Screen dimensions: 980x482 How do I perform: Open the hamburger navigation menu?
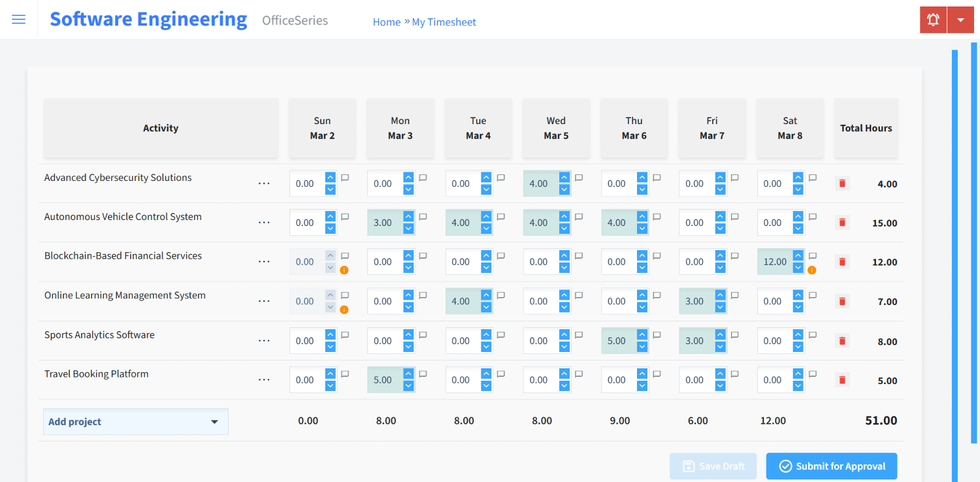coord(18,19)
